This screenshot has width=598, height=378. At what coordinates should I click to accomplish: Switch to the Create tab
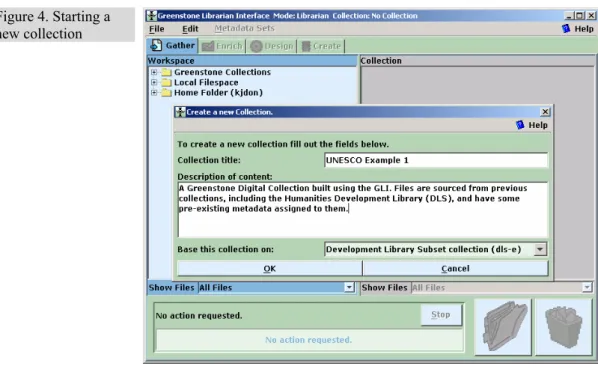[321, 46]
